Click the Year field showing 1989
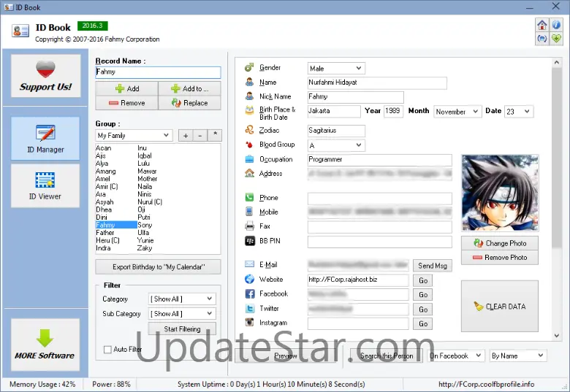The height and width of the screenshot is (392, 570). [x=393, y=111]
